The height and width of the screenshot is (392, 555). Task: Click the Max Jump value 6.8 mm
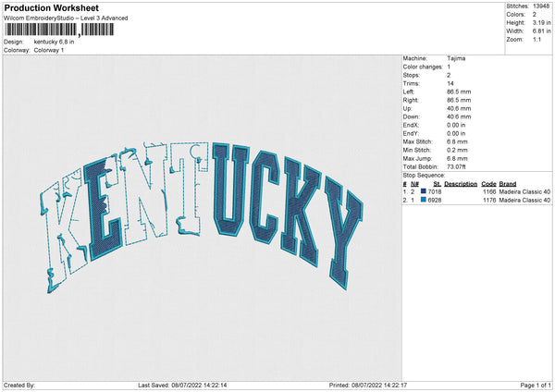457,158
